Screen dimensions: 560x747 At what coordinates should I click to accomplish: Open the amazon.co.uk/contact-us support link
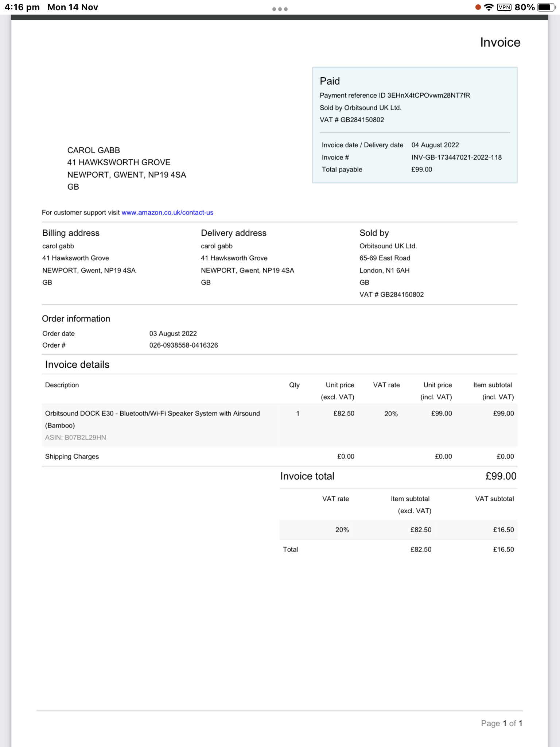coord(167,212)
